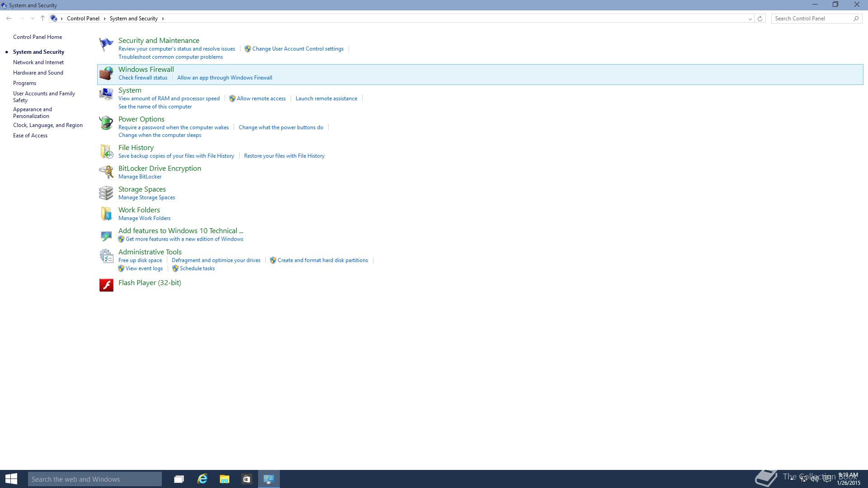
Task: Click the Power Options battery icon
Action: 106,123
